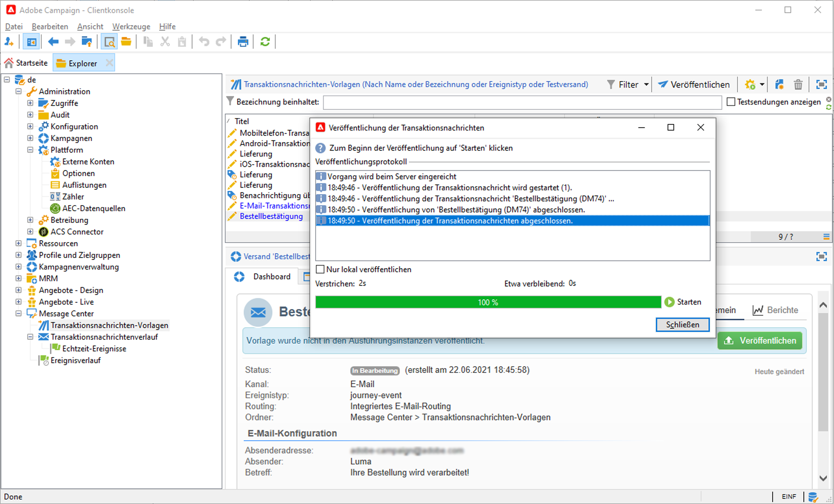Screen dimensions: 834x504
Task: Click the green refresh toolbar icon
Action: pos(265,42)
